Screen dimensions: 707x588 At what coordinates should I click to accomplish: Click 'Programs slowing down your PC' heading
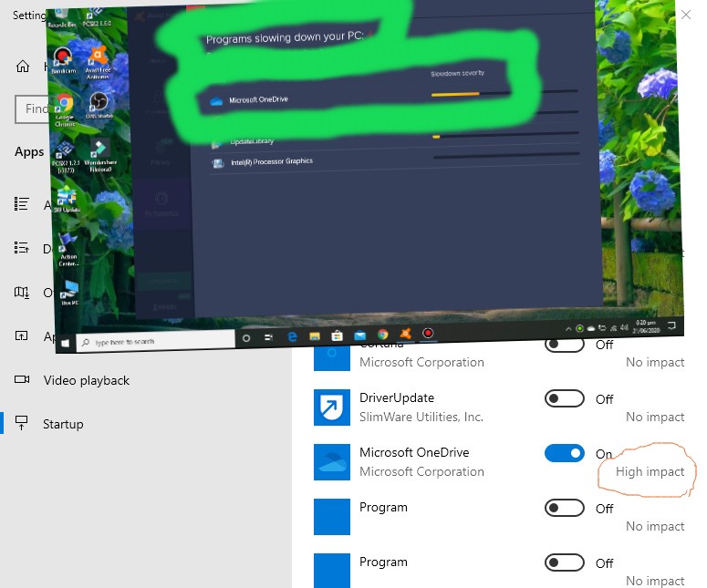286,38
